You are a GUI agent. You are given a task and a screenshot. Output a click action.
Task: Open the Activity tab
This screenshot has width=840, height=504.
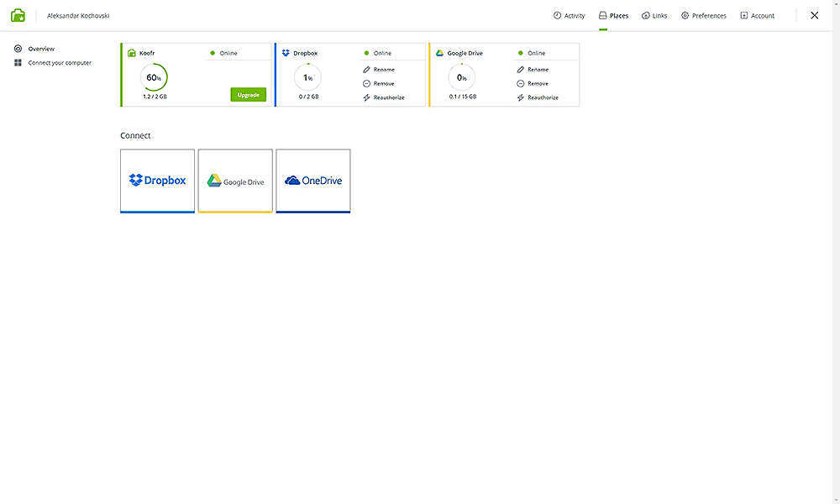click(x=569, y=15)
